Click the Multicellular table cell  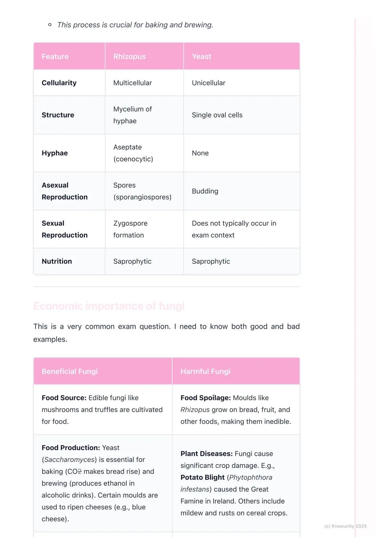click(132, 83)
